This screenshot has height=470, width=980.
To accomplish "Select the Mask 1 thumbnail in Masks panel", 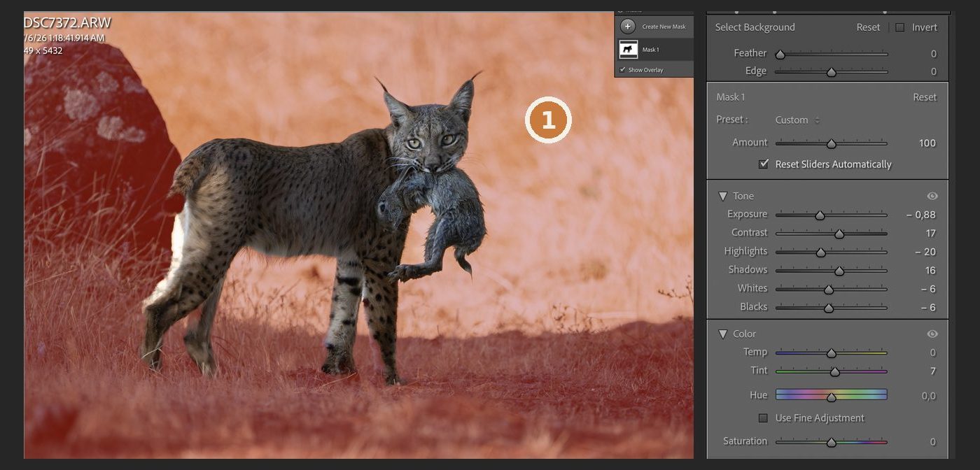I will click(x=629, y=50).
